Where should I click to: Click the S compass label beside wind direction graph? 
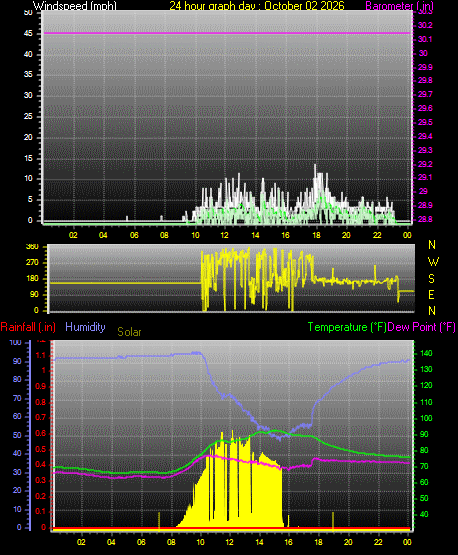(x=431, y=279)
